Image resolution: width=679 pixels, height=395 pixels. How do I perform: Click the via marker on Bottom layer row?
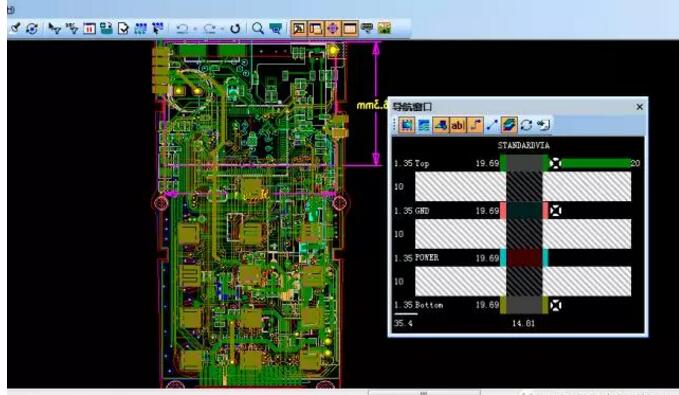click(555, 305)
